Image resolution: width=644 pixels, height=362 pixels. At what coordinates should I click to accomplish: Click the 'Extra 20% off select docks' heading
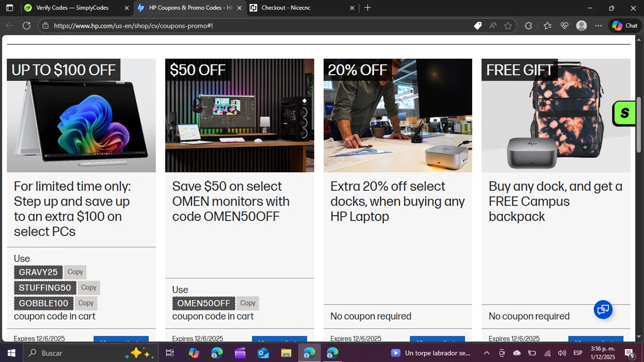[398, 201]
